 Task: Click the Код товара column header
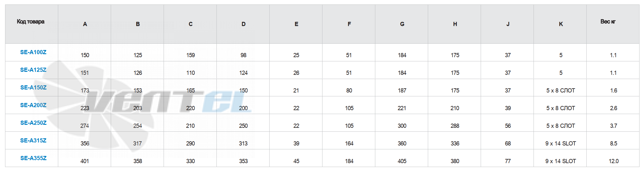click(30, 22)
